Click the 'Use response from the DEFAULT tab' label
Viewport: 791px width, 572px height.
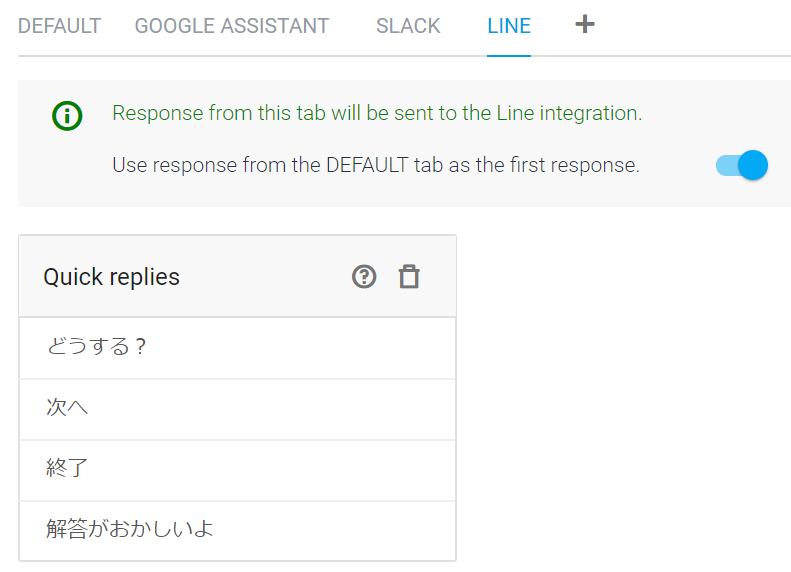click(x=375, y=165)
